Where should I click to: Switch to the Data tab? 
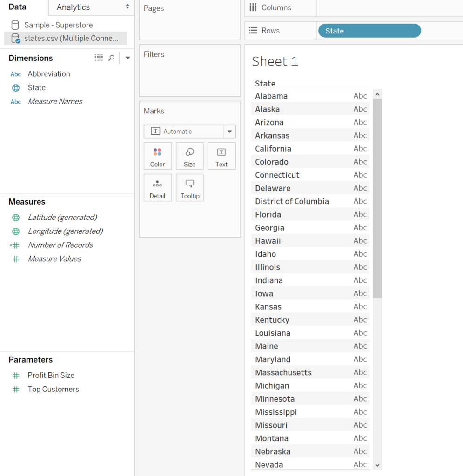point(17,7)
